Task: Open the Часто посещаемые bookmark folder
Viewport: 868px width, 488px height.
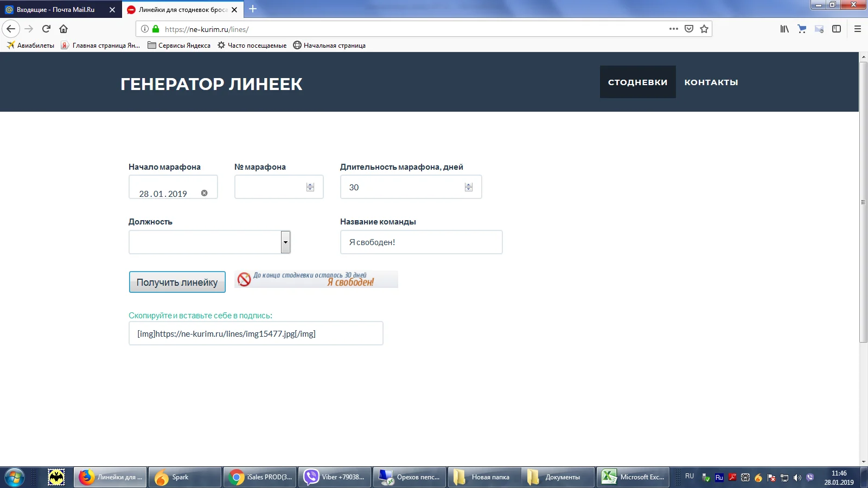Action: pyautogui.click(x=252, y=45)
